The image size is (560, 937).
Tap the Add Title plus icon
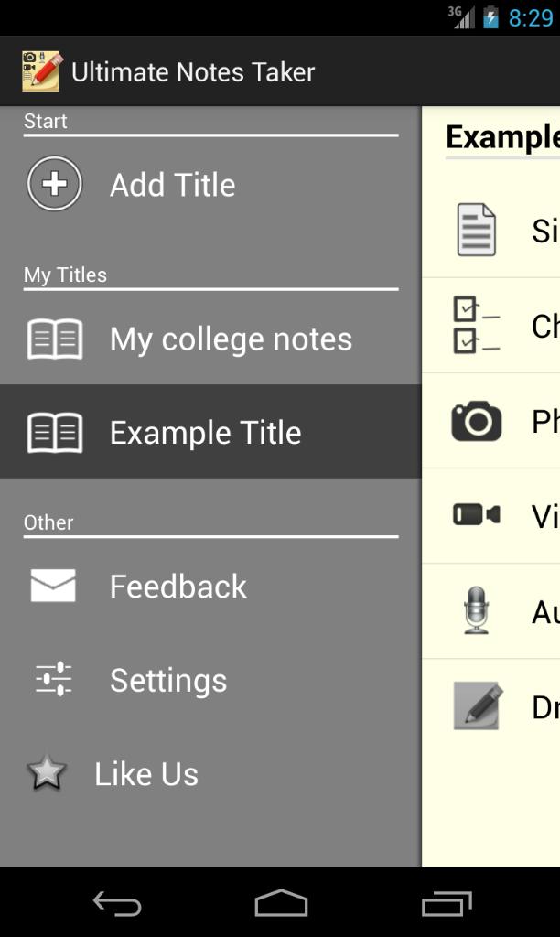coord(53,184)
